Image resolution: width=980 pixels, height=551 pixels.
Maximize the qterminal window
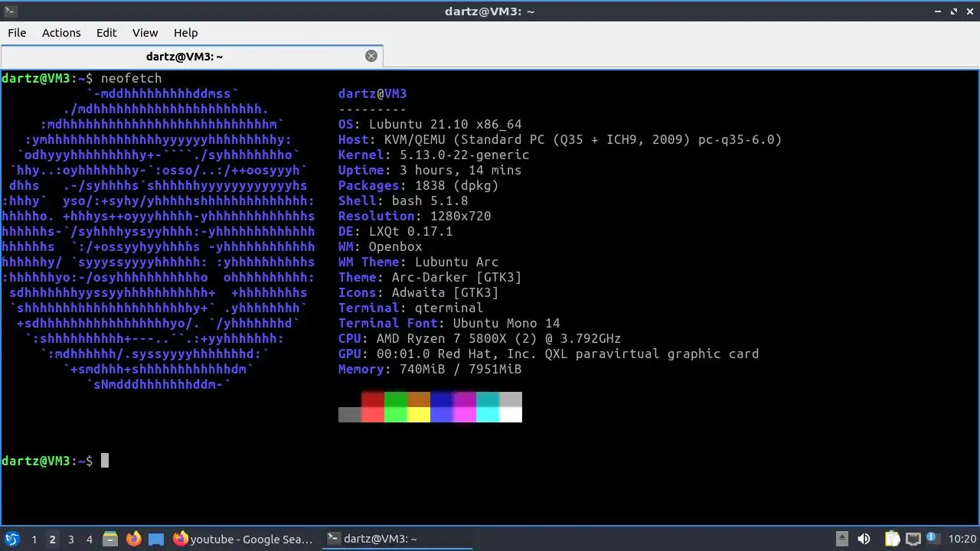point(954,11)
